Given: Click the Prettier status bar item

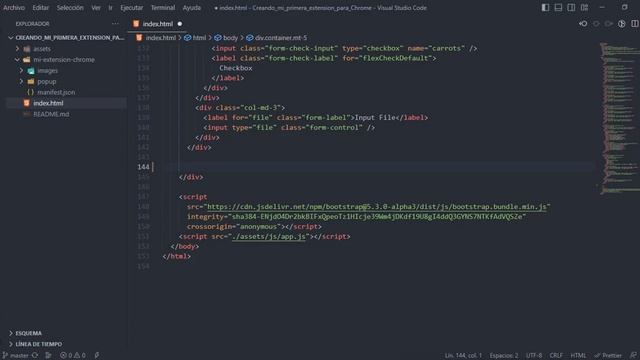Looking at the screenshot, I should (608, 356).
